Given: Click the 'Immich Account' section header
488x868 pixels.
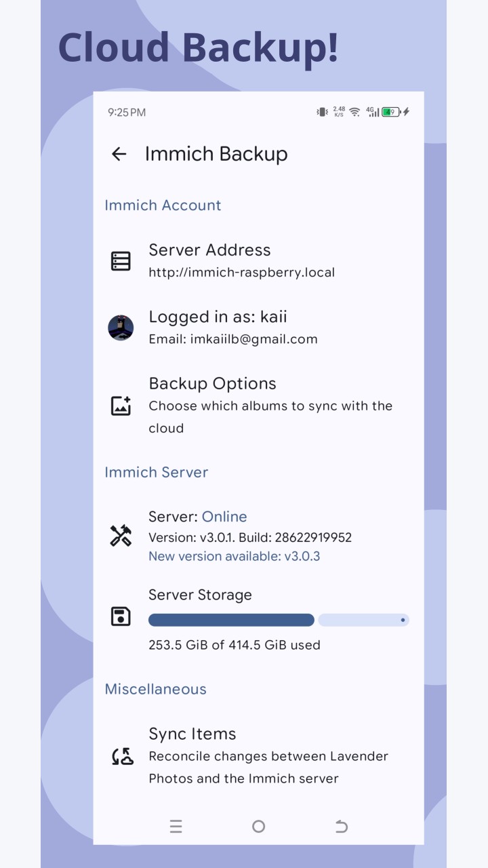Looking at the screenshot, I should pos(163,205).
